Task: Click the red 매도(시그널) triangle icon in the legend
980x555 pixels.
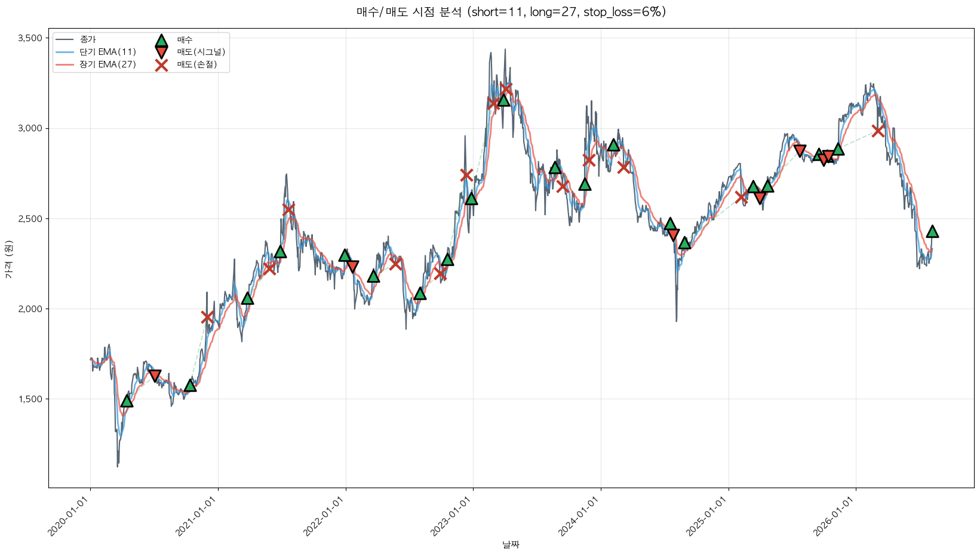Action: 161,52
